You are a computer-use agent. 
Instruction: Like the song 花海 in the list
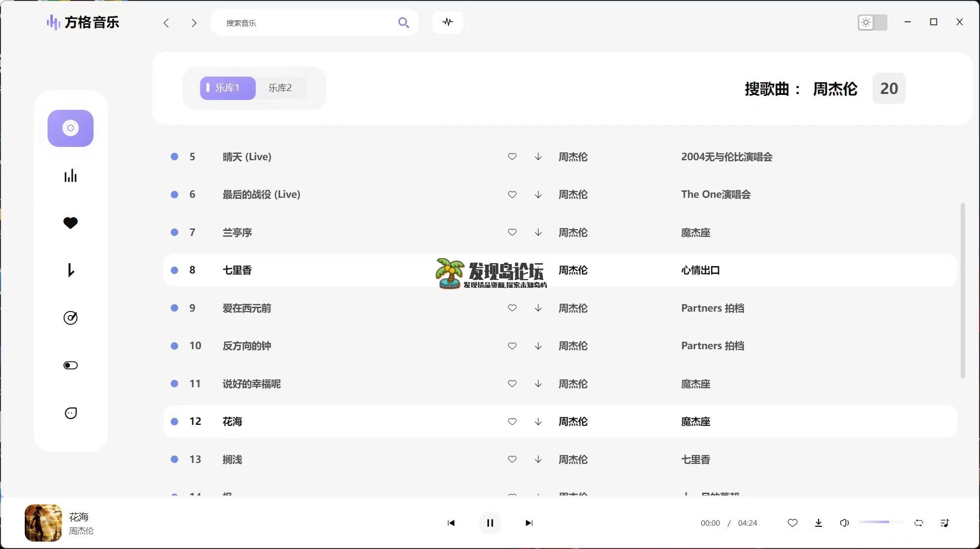pos(512,421)
